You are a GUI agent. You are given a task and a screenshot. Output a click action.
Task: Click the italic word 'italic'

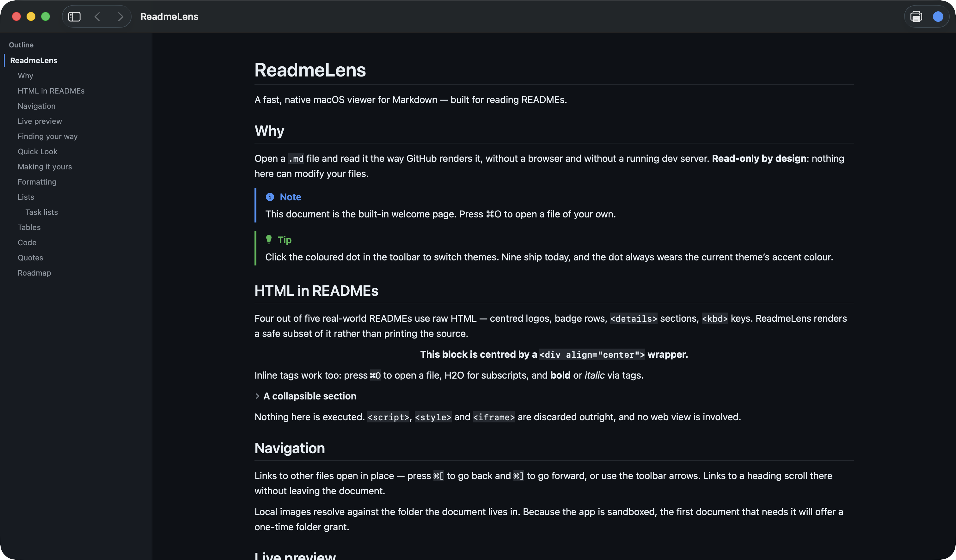(x=594, y=375)
